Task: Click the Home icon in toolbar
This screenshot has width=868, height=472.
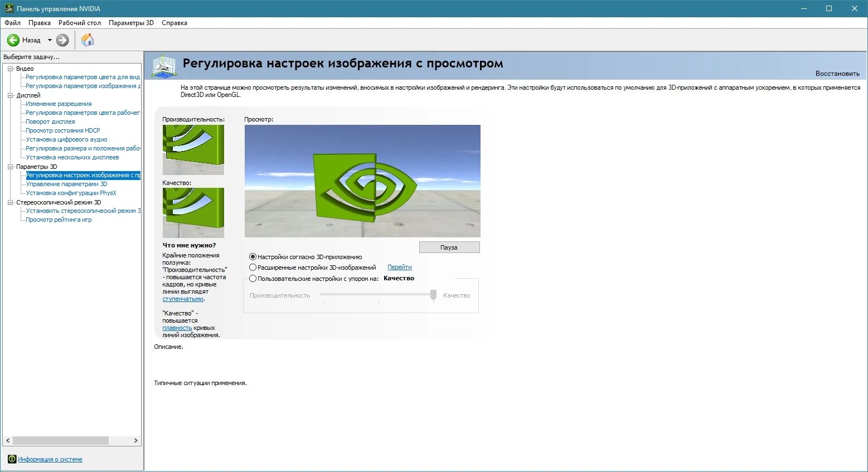Action: pyautogui.click(x=88, y=40)
